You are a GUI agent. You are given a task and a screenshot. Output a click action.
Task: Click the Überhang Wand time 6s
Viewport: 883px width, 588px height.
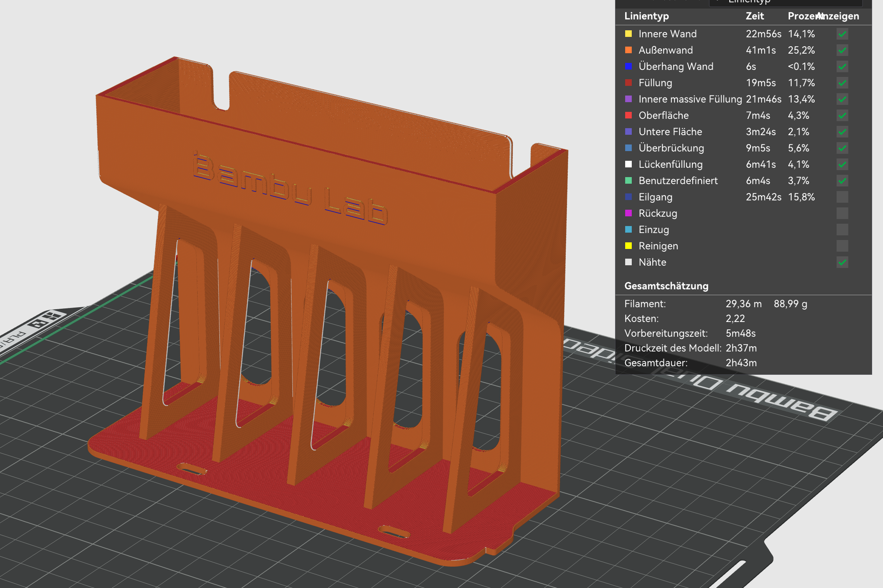point(751,67)
